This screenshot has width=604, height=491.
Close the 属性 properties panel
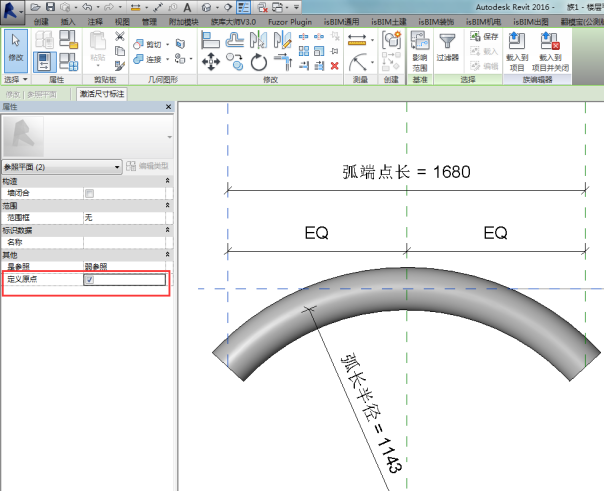168,106
